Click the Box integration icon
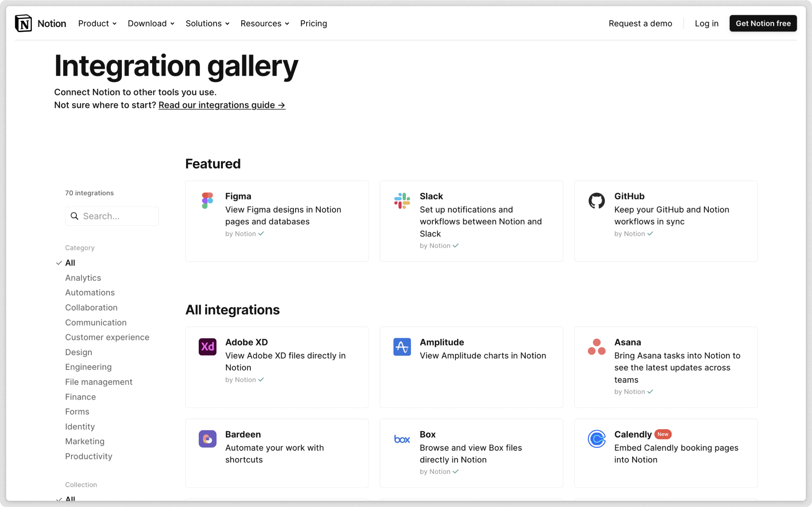 (x=402, y=438)
